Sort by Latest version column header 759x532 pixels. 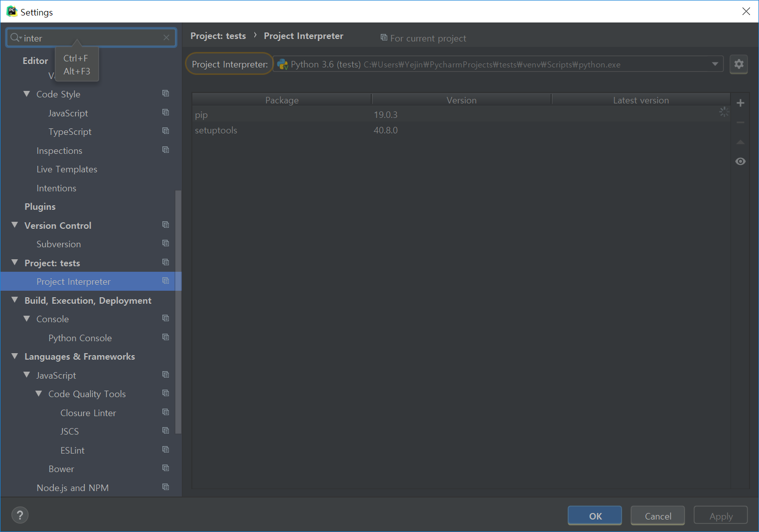click(x=641, y=100)
